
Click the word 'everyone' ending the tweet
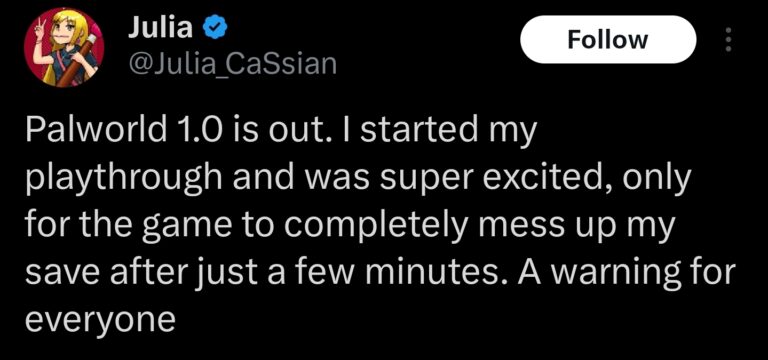pyautogui.click(x=99, y=319)
